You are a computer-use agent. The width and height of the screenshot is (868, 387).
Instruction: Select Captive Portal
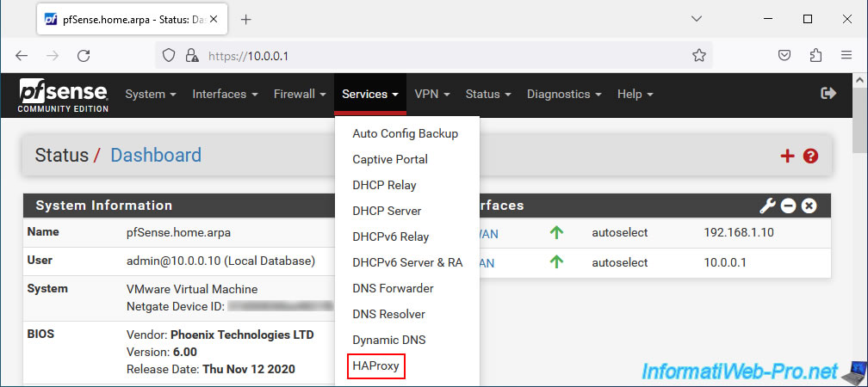[x=390, y=160]
